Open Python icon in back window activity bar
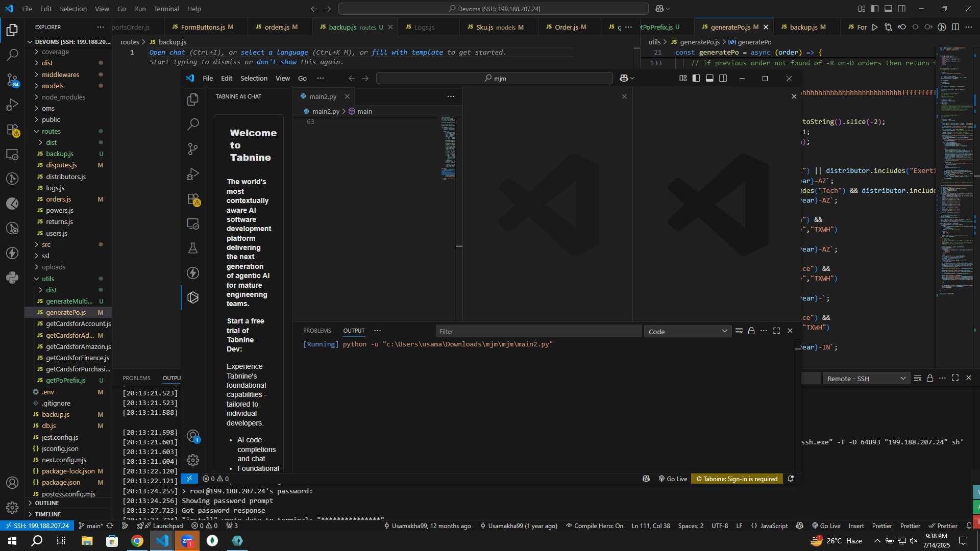980x551 pixels. coord(12,278)
